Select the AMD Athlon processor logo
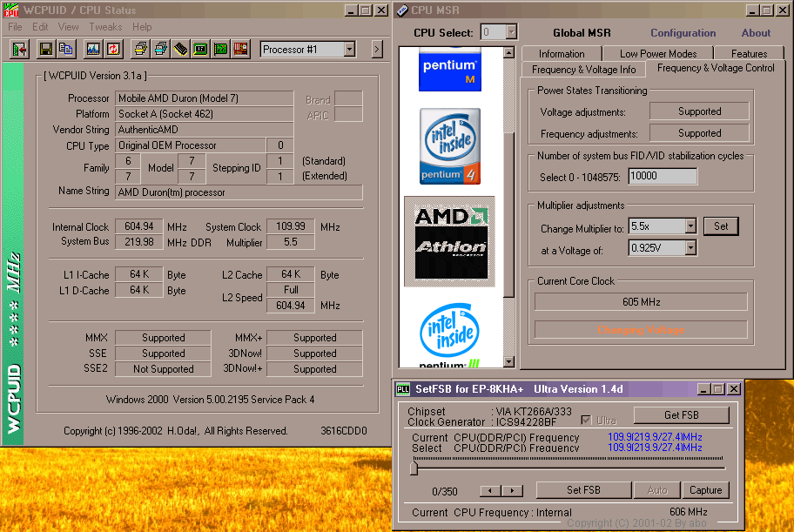The height and width of the screenshot is (532, 794). [x=449, y=241]
